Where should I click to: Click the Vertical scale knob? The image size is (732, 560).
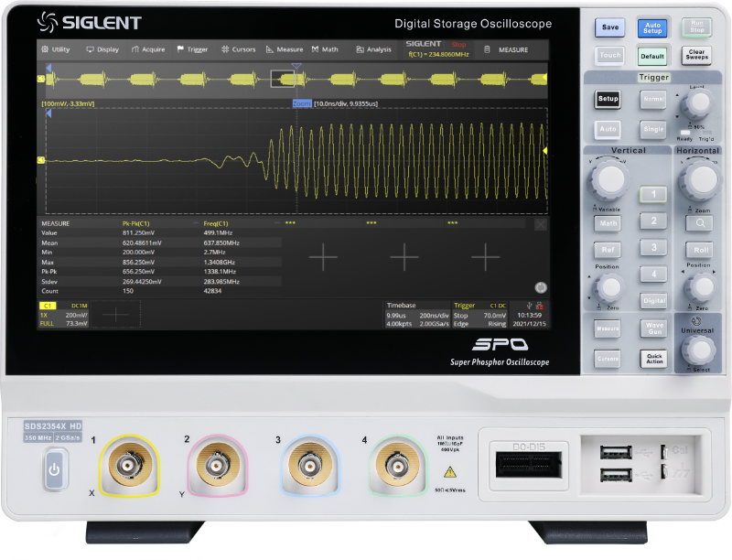[x=609, y=178]
